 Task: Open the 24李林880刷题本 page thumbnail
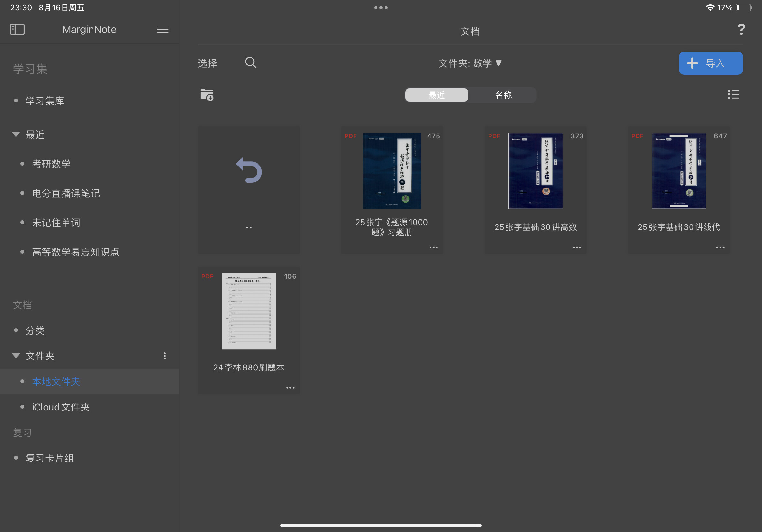pos(249,311)
